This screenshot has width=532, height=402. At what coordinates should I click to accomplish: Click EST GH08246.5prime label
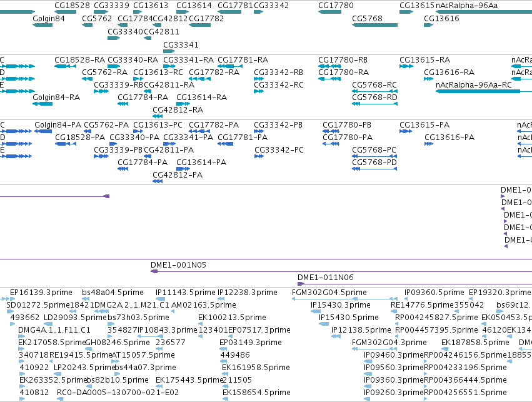118,343
